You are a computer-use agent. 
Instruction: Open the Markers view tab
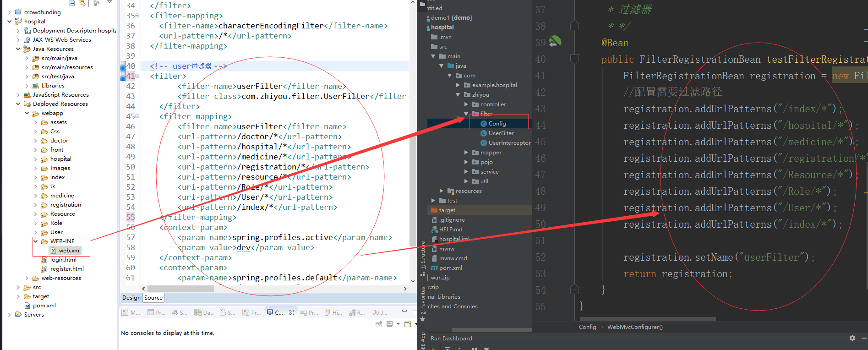(131, 312)
